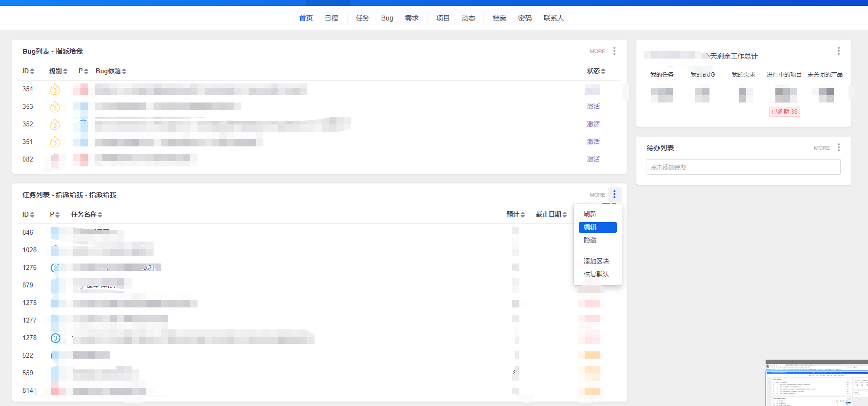This screenshot has width=868, height=406.
Task: Sort bugs by 状态 column
Action: (x=596, y=71)
